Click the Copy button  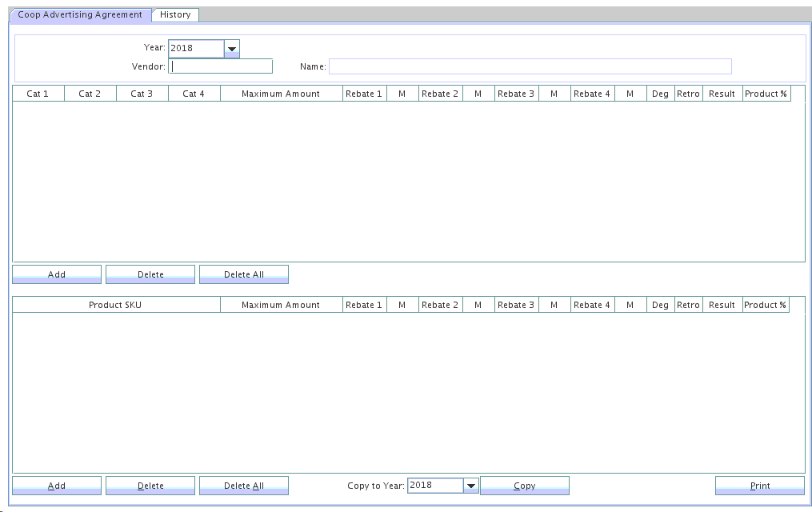coord(524,486)
